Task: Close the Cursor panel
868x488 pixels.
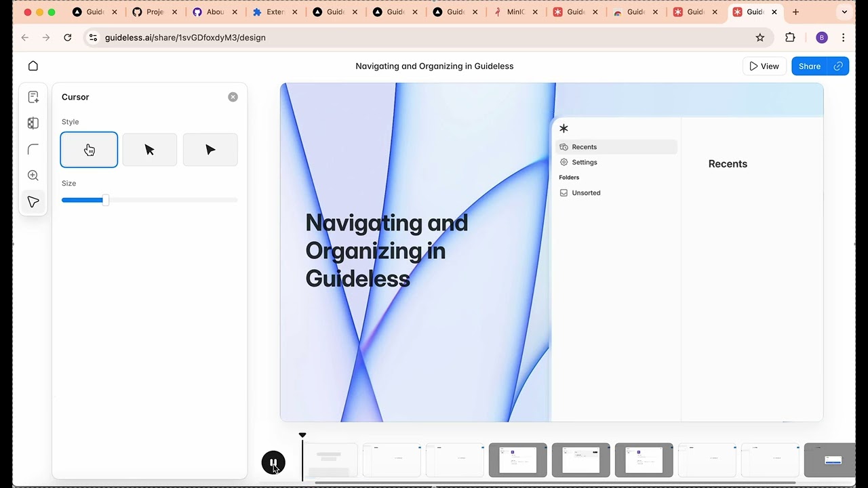Action: (233, 97)
